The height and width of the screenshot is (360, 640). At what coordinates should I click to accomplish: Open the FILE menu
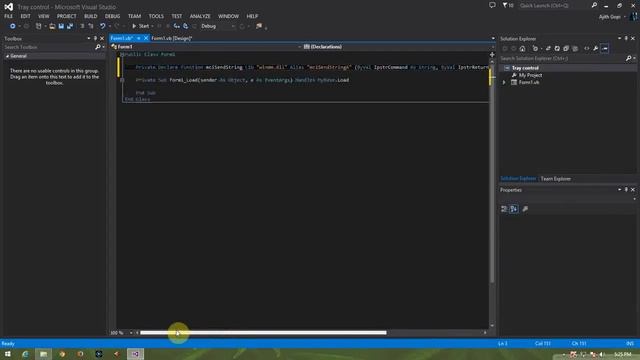[x=8, y=16]
